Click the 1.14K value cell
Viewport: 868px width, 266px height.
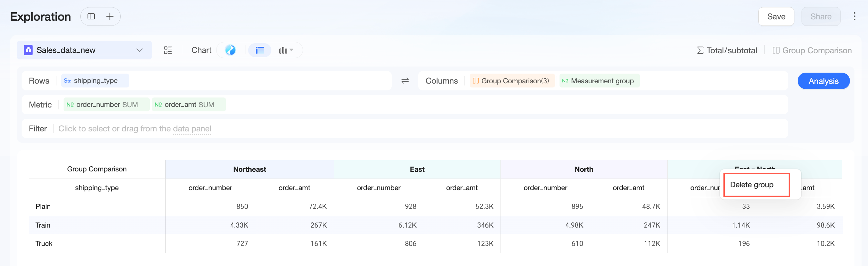(741, 225)
